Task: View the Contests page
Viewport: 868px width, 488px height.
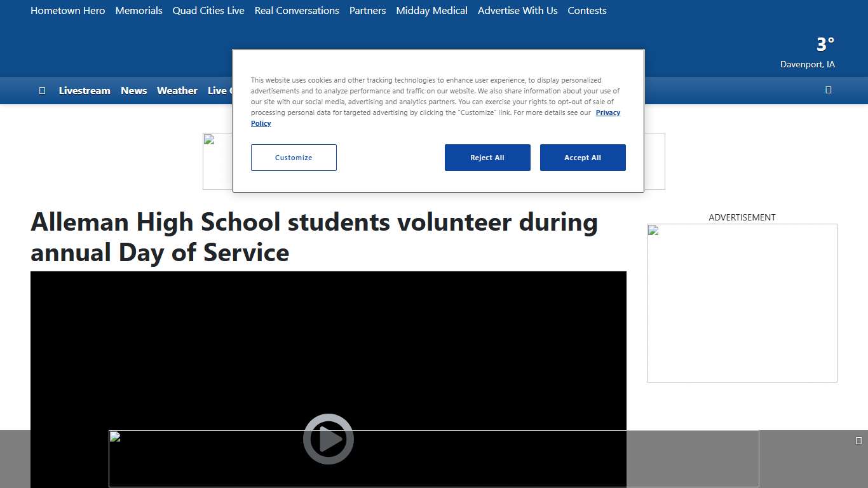Action: coord(587,11)
